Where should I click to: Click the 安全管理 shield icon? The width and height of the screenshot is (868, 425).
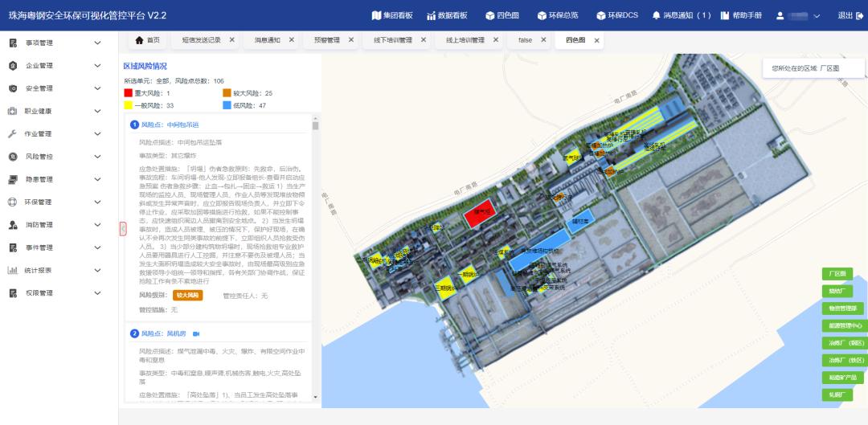[13, 88]
